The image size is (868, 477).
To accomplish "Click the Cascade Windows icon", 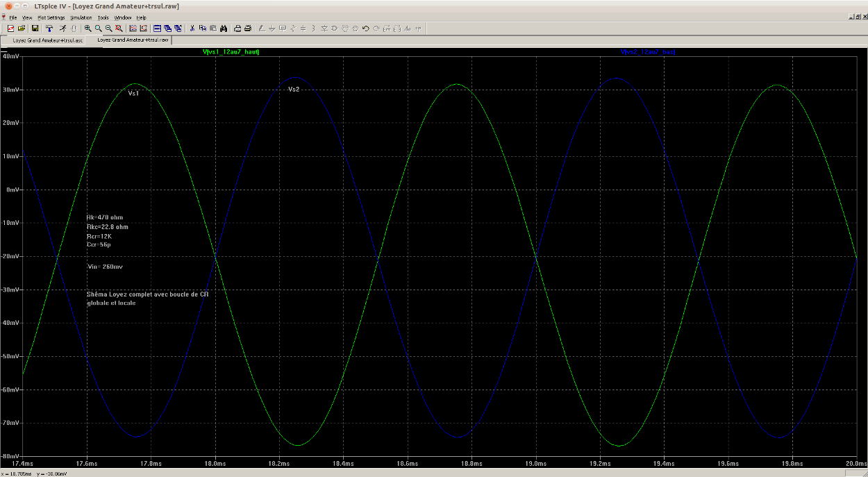I will pyautogui.click(x=167, y=28).
